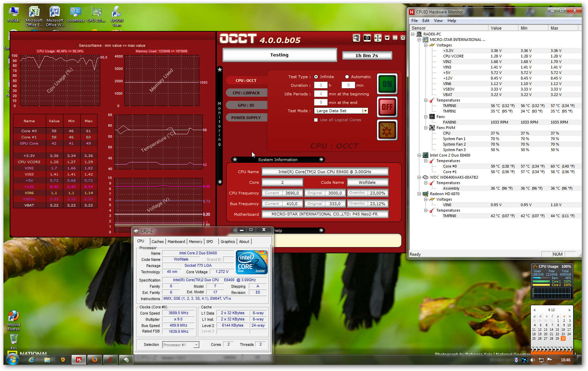
Task: Open the Edit menu in HWMonitor
Action: coord(426,21)
